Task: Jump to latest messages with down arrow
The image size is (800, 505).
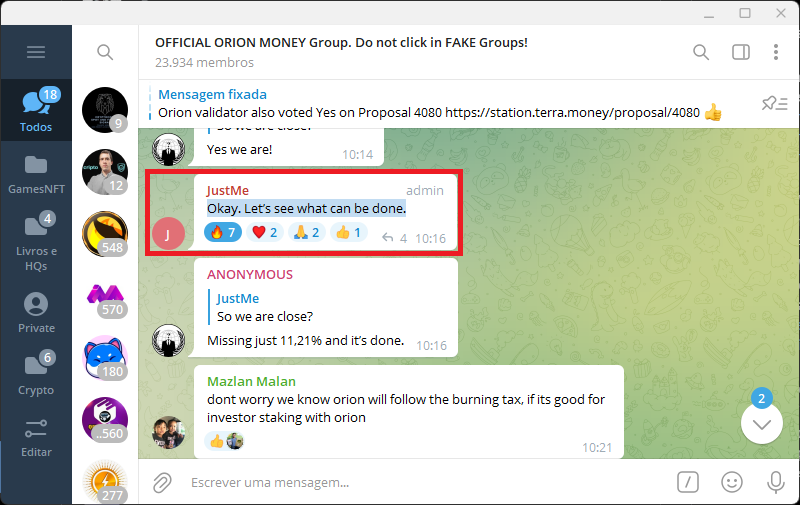Action: (761, 424)
